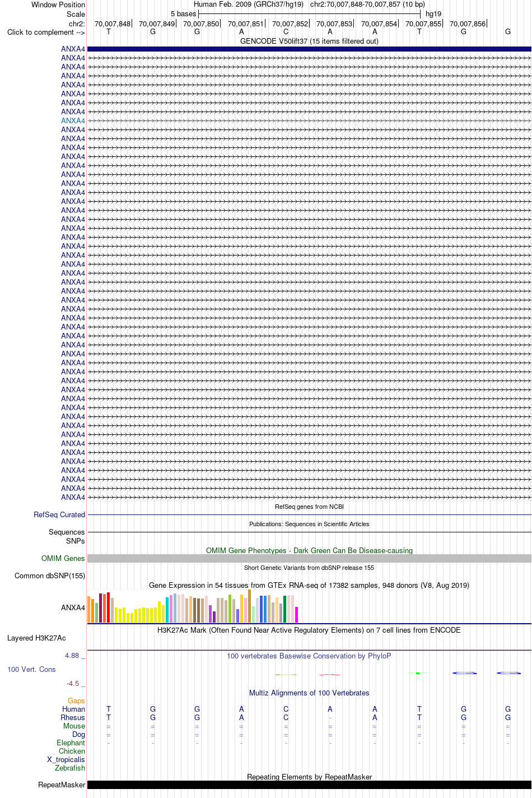The width and height of the screenshot is (532, 798).
Task: Click the 'RefSeq Curated' track label
Action: tap(59, 514)
